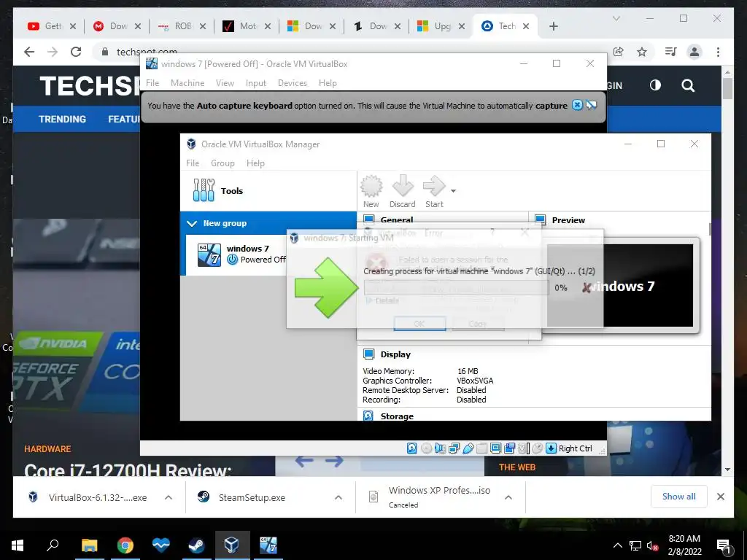Switch to the YouTube 'Gett' browser tab
The width and height of the screenshot is (747, 560).
pyautogui.click(x=52, y=26)
